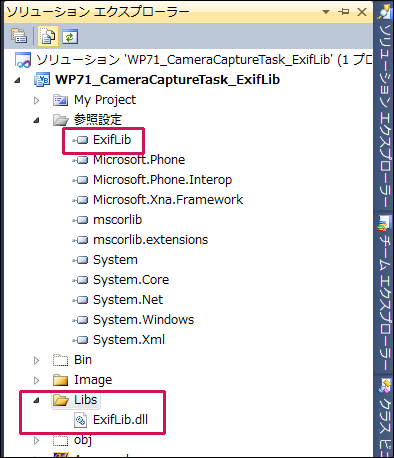Click the System.Windows reference icon

[x=80, y=320]
